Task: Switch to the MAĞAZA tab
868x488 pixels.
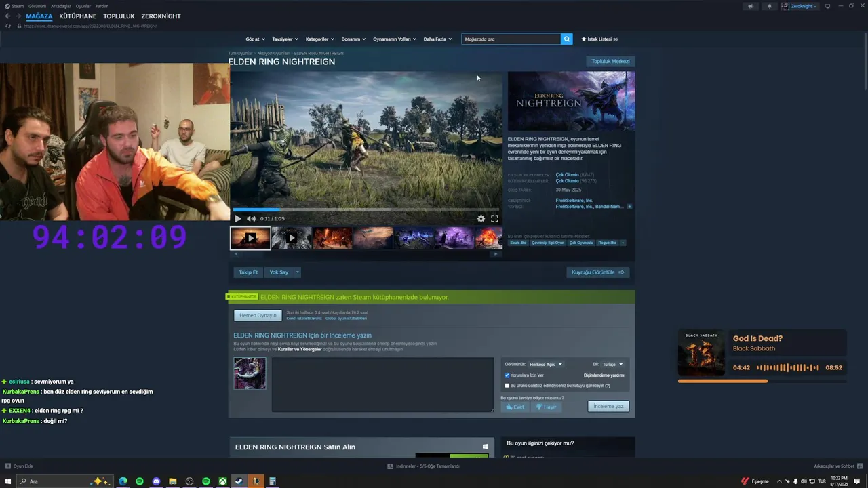Action: click(39, 16)
